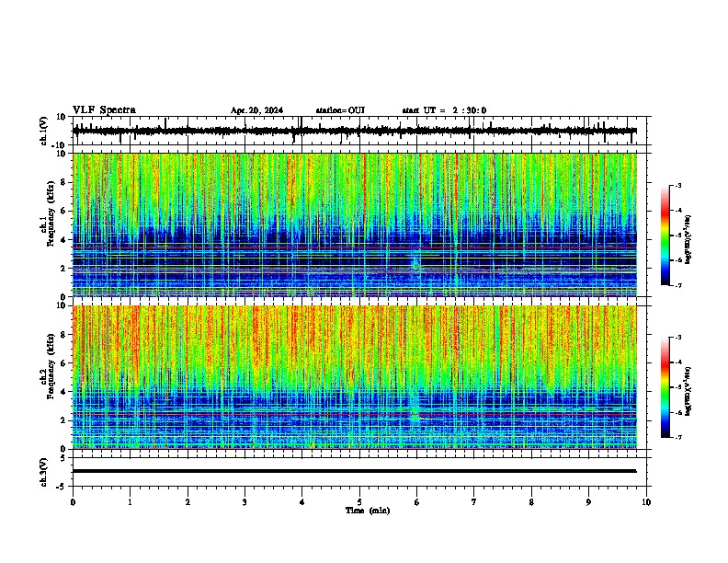Click the "station=OUI" header label
The height and width of the screenshot is (563, 728).
coord(340,110)
